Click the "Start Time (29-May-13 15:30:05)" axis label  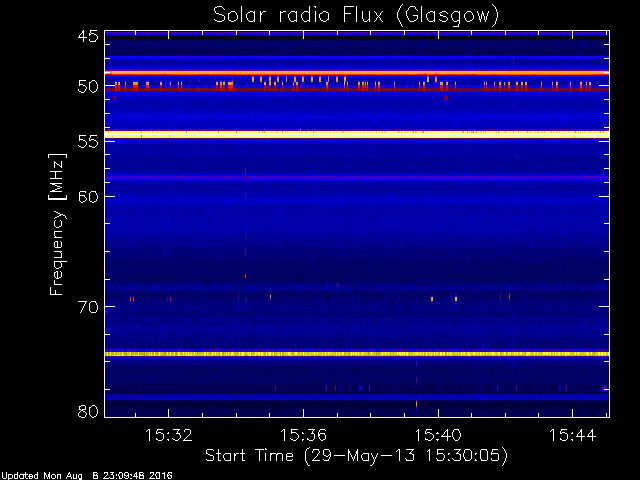pyautogui.click(x=356, y=456)
